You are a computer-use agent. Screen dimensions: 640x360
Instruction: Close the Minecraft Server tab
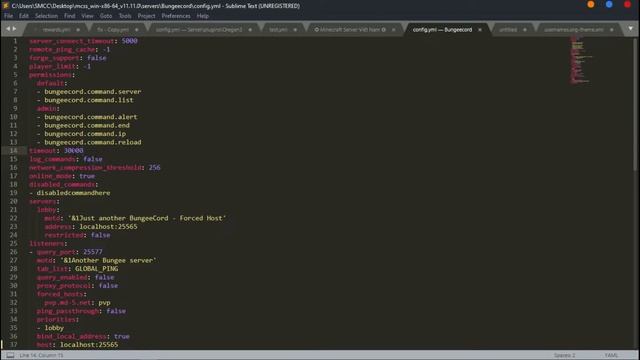393,30
